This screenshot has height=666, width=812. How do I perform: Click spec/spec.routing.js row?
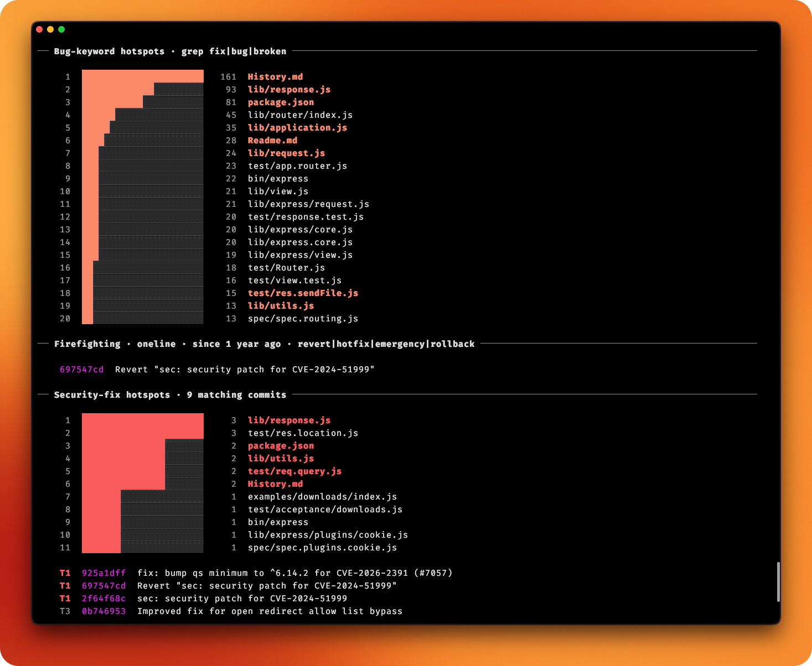click(x=303, y=319)
